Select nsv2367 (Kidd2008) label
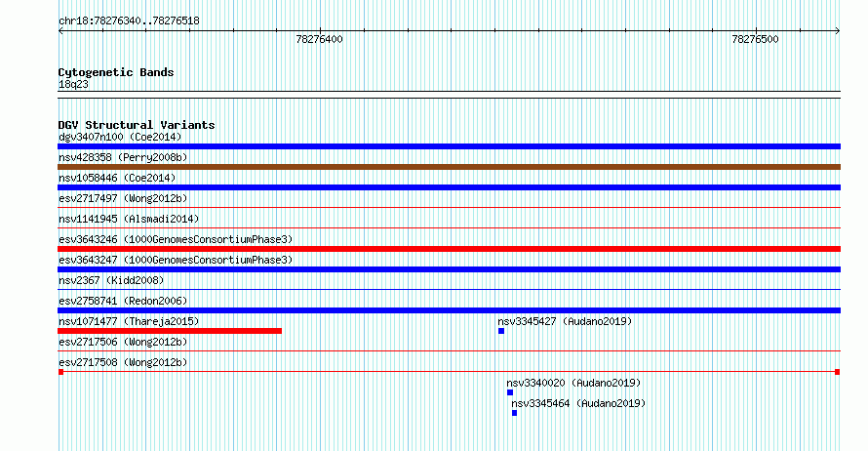The image size is (868, 451). click(111, 280)
